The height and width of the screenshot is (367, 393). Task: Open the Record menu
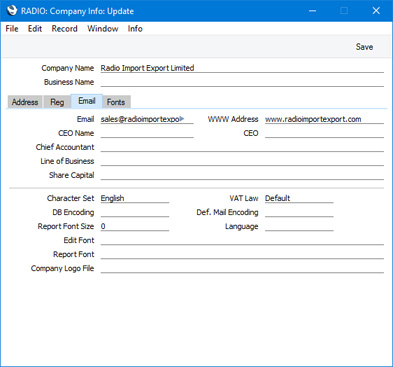click(x=65, y=29)
